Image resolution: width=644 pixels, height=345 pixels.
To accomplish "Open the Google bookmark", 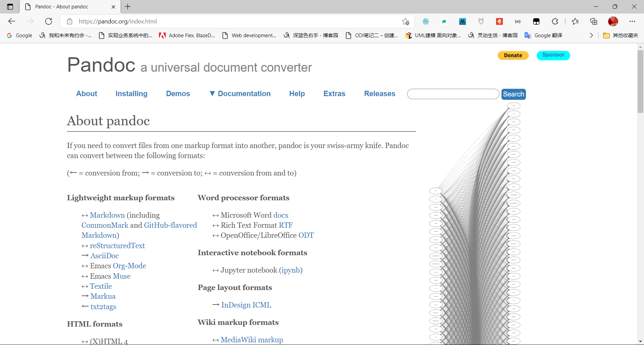I will point(19,36).
